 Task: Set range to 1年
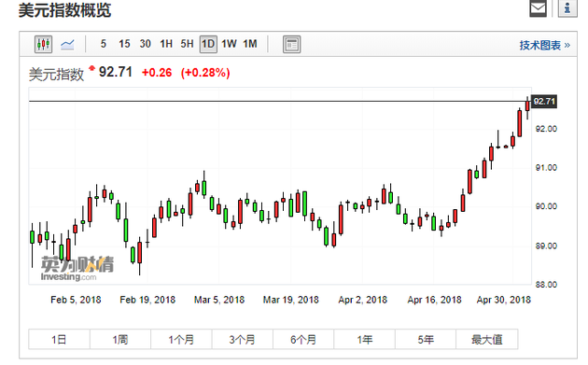tap(365, 340)
